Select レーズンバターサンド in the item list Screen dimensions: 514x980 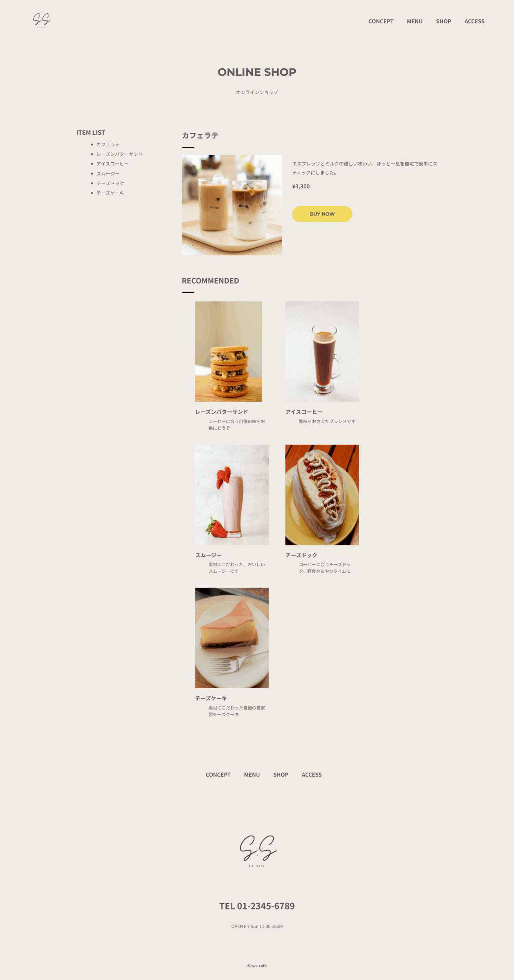coord(119,154)
